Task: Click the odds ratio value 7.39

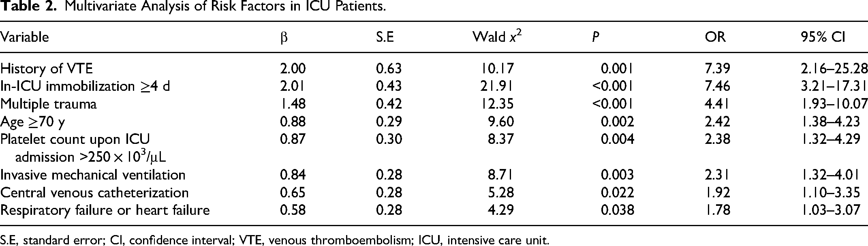Action: 718,68
